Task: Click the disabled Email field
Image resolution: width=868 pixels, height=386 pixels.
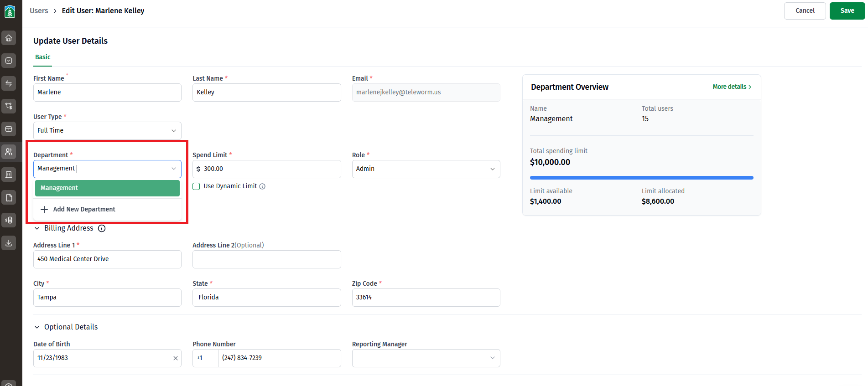Action: point(426,93)
